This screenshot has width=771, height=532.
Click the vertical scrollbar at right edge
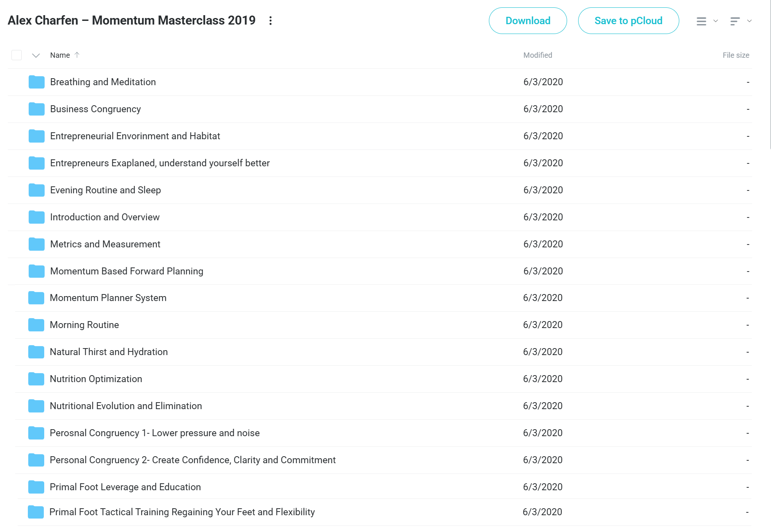[770, 75]
